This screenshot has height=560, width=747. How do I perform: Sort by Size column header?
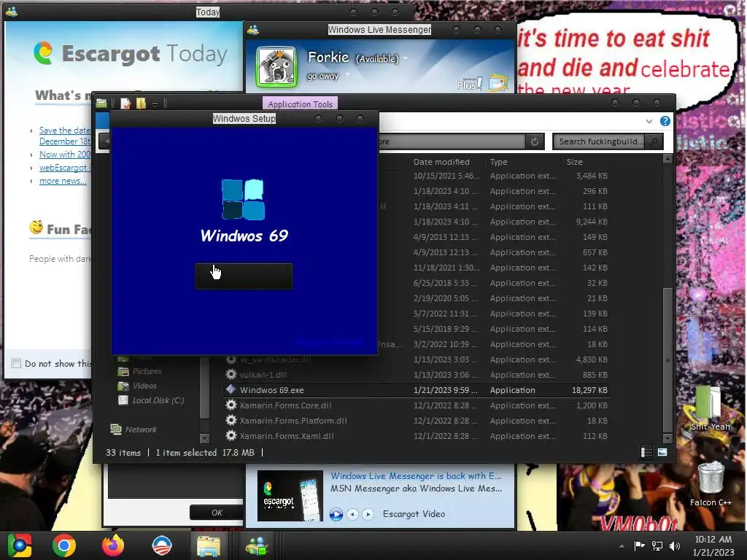coord(575,162)
